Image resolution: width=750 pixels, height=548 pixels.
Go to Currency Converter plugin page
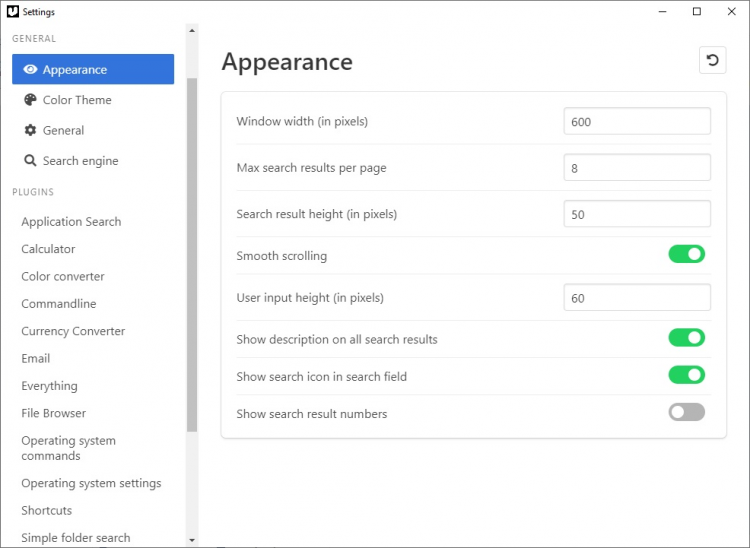(73, 331)
